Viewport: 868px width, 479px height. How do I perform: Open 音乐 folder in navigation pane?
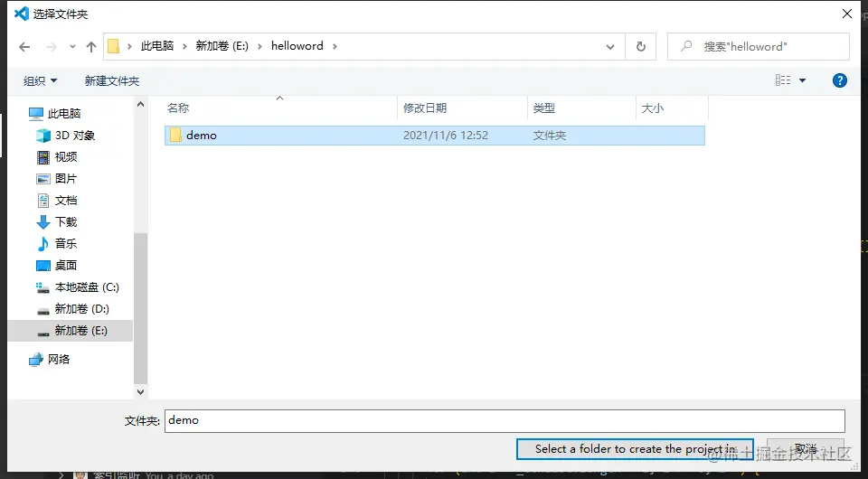(x=56, y=243)
